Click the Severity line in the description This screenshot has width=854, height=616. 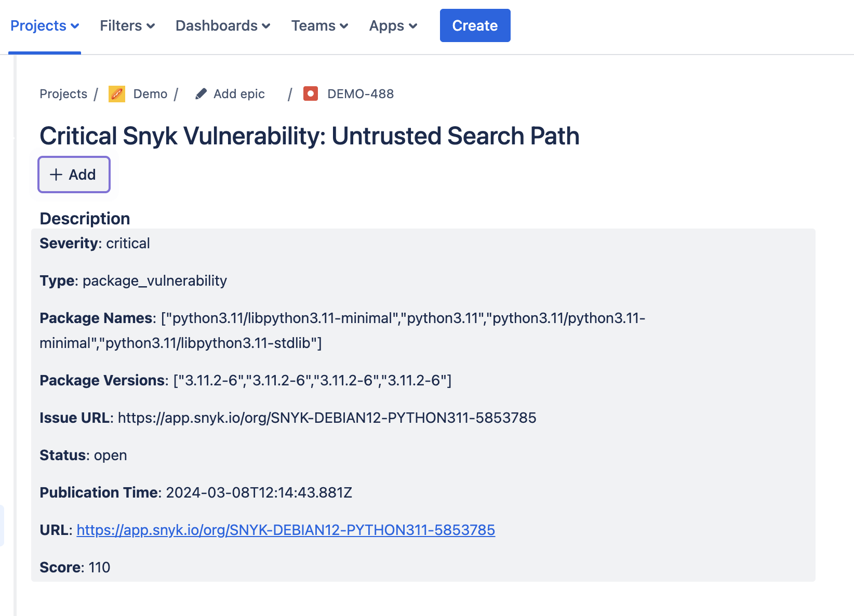[x=95, y=243]
